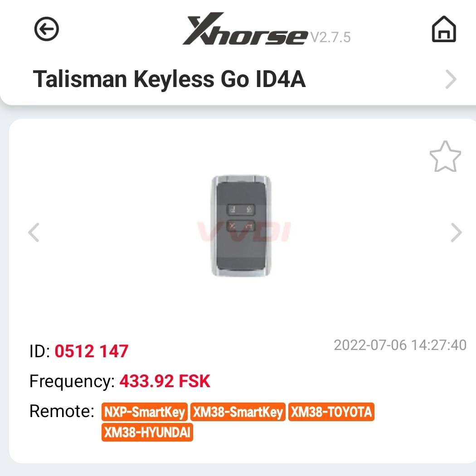Image resolution: width=476 pixels, height=476 pixels.
Task: Tap the back arrow icon
Action: (46, 29)
